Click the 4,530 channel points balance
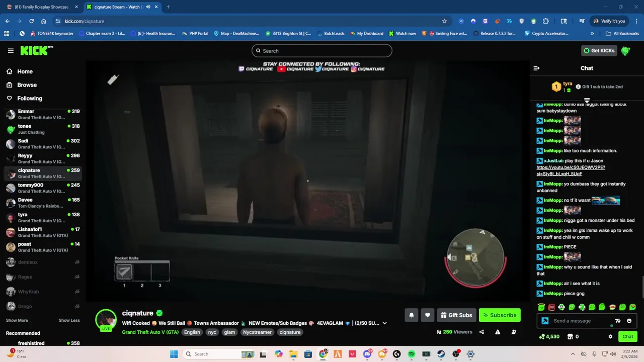 (549, 337)
